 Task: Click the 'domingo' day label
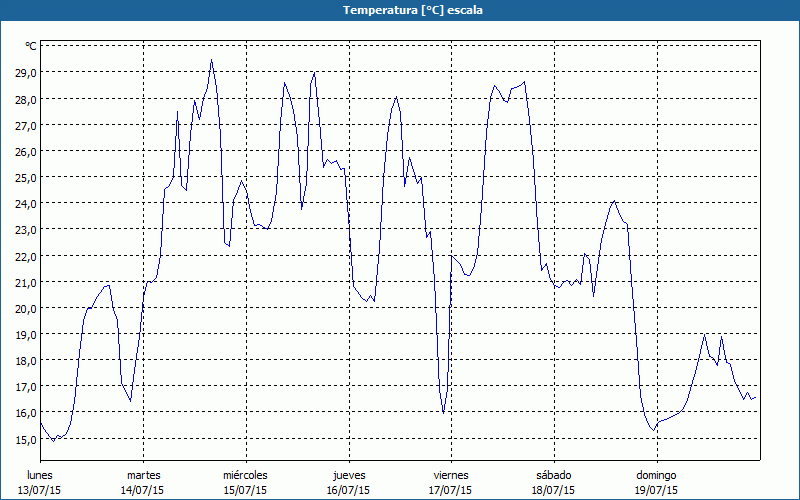pos(656,475)
